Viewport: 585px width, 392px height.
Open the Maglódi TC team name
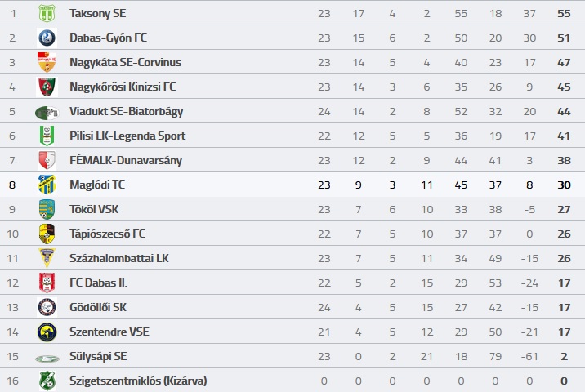point(97,185)
